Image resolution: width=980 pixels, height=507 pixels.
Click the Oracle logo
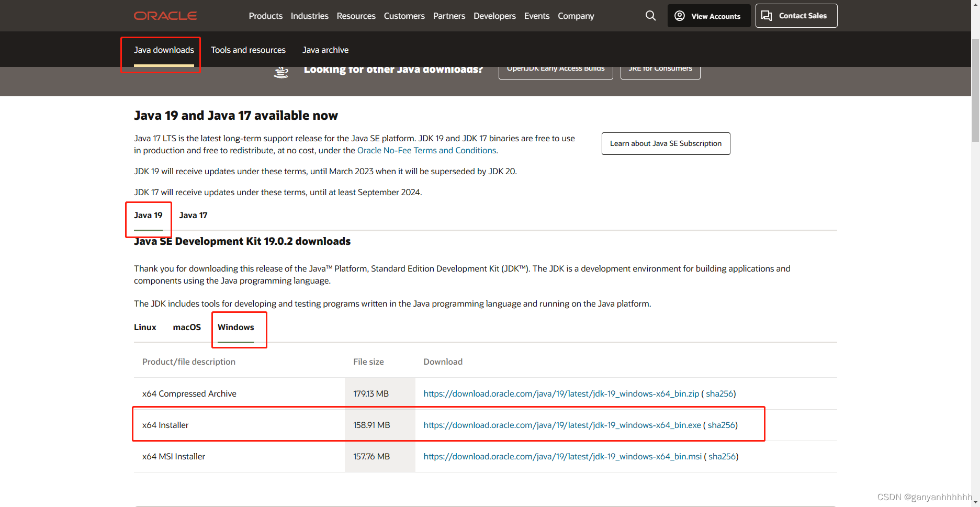165,16
